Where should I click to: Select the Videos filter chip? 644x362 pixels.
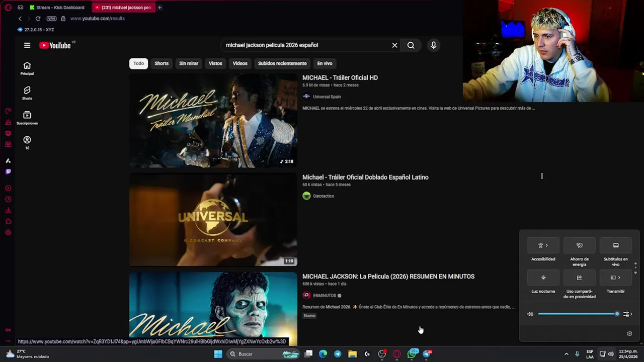coord(240,63)
